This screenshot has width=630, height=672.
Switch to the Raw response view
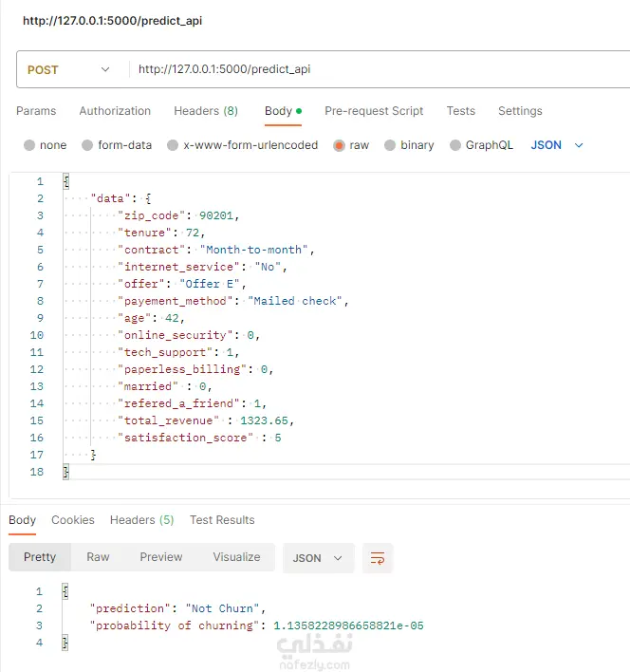tap(98, 557)
